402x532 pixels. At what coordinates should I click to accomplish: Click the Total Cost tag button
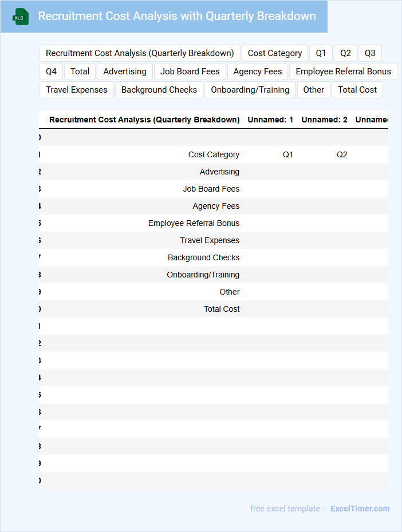pyautogui.click(x=357, y=90)
